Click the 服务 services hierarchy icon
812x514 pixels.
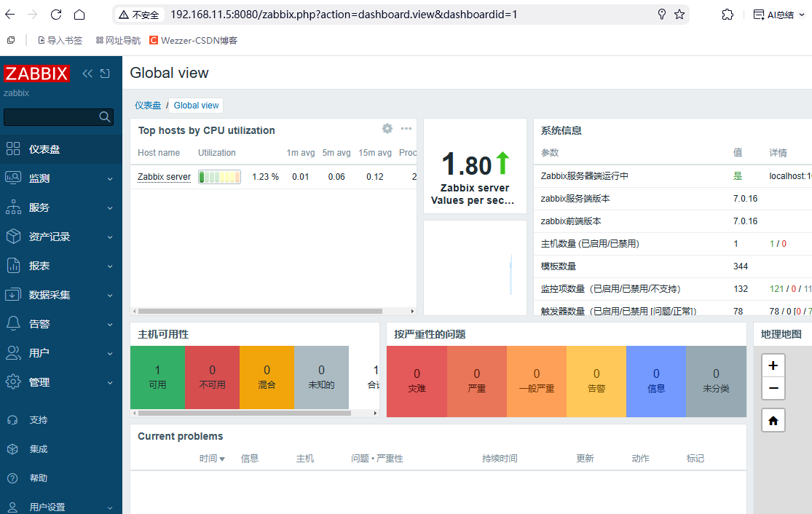[x=13, y=207]
